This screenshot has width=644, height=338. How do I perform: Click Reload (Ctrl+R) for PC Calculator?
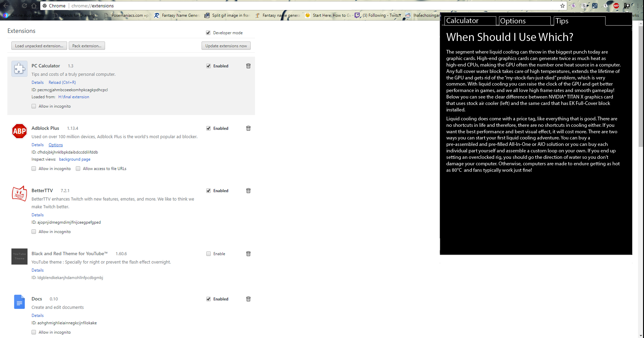tap(62, 82)
